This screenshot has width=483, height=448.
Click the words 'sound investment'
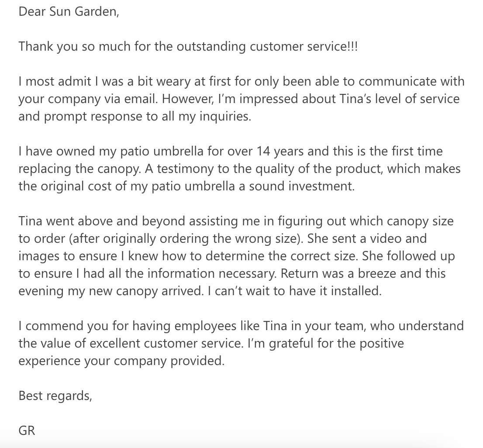tap(301, 186)
